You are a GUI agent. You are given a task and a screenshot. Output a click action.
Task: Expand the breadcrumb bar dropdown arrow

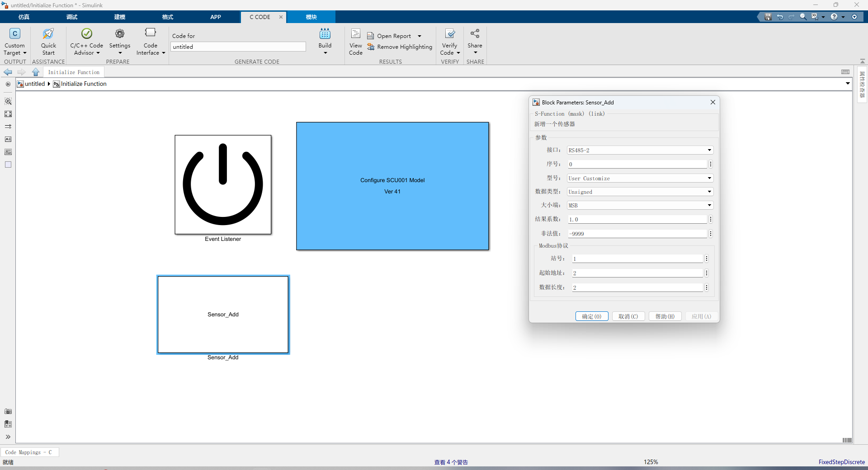[x=848, y=84]
